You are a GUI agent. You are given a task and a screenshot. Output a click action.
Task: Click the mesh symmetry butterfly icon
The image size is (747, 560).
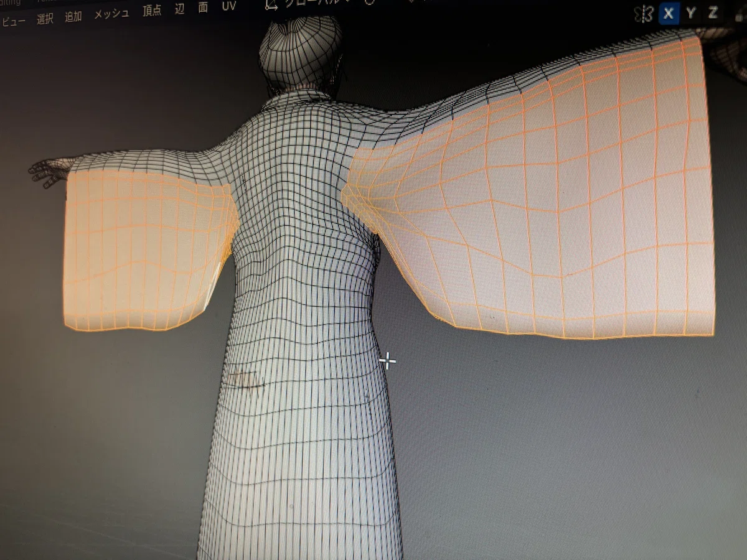[x=643, y=14]
